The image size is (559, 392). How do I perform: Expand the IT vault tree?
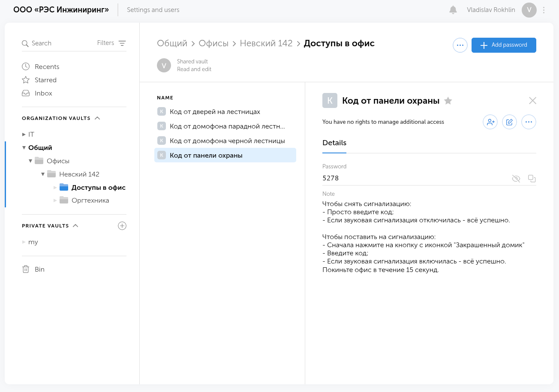(x=24, y=135)
